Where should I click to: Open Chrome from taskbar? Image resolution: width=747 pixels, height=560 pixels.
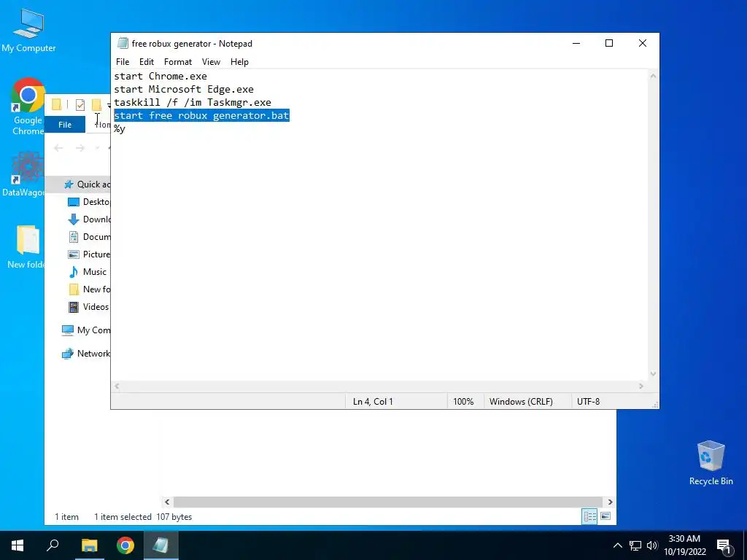[125, 545]
